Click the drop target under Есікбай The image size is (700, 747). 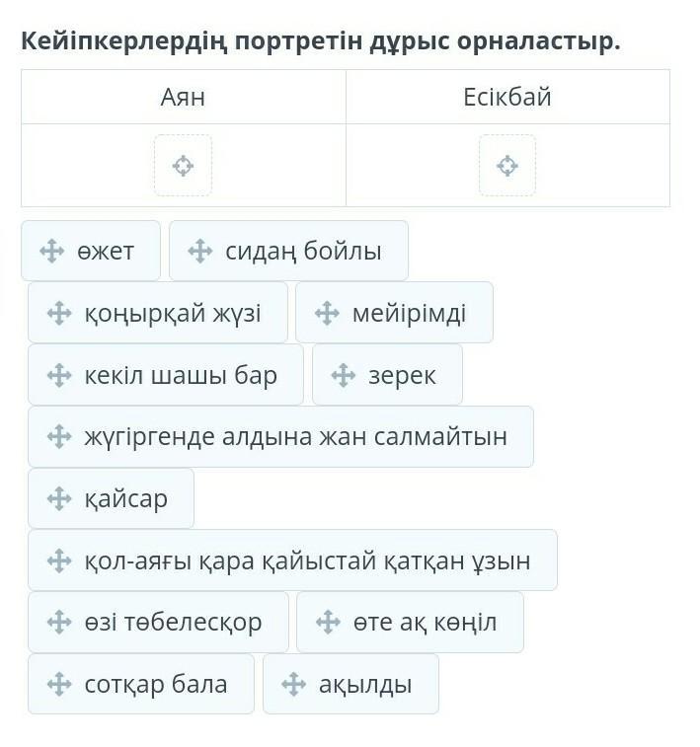pyautogui.click(x=507, y=166)
